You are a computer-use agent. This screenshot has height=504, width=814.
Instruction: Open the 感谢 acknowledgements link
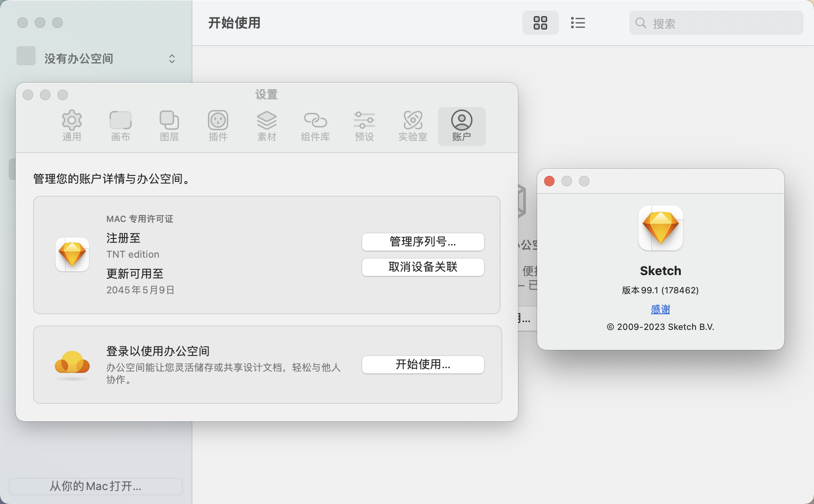click(660, 309)
